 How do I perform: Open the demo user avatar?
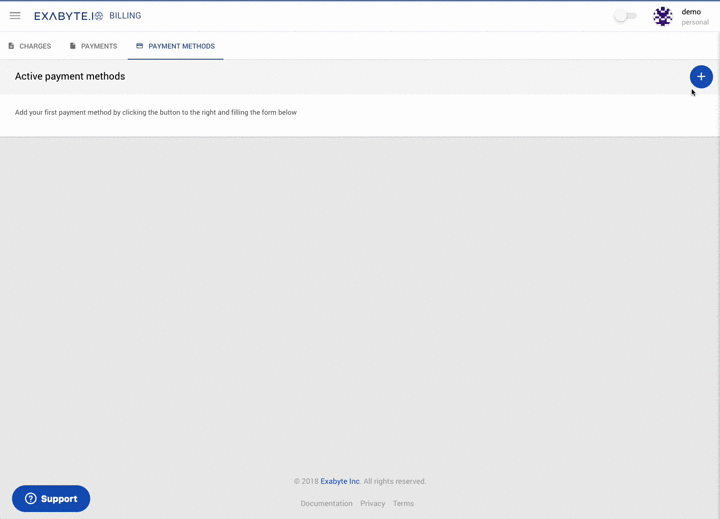click(662, 17)
